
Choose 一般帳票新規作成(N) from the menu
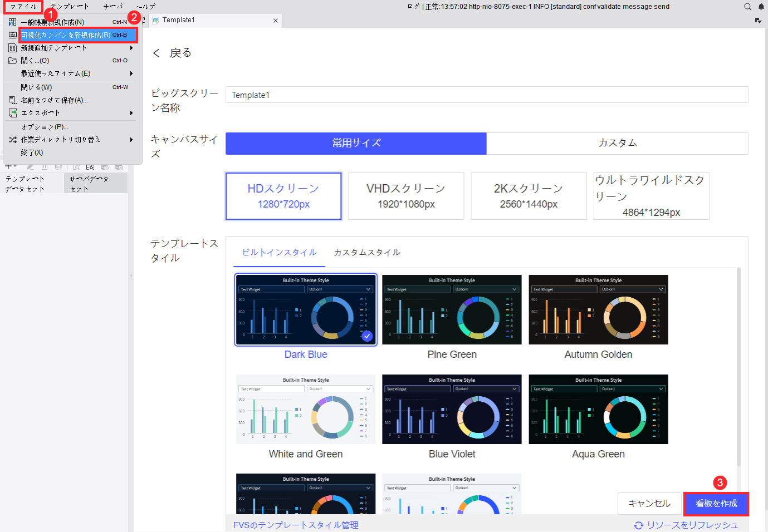72,22
